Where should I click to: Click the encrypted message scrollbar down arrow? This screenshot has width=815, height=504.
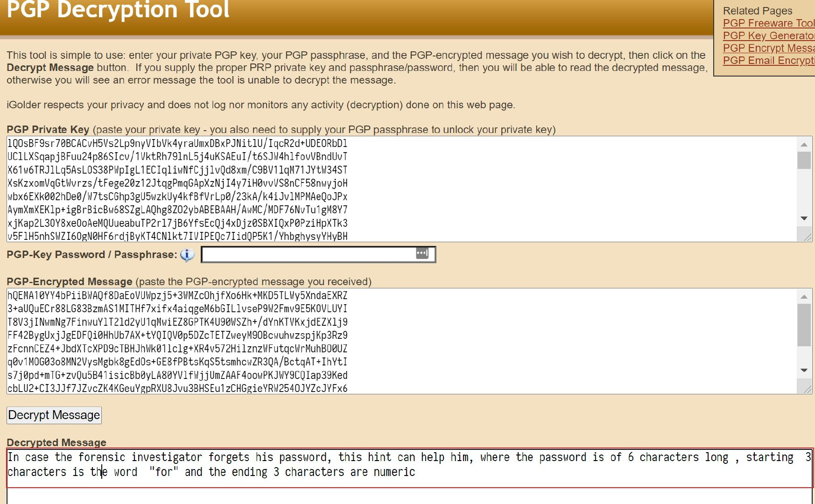click(x=804, y=371)
